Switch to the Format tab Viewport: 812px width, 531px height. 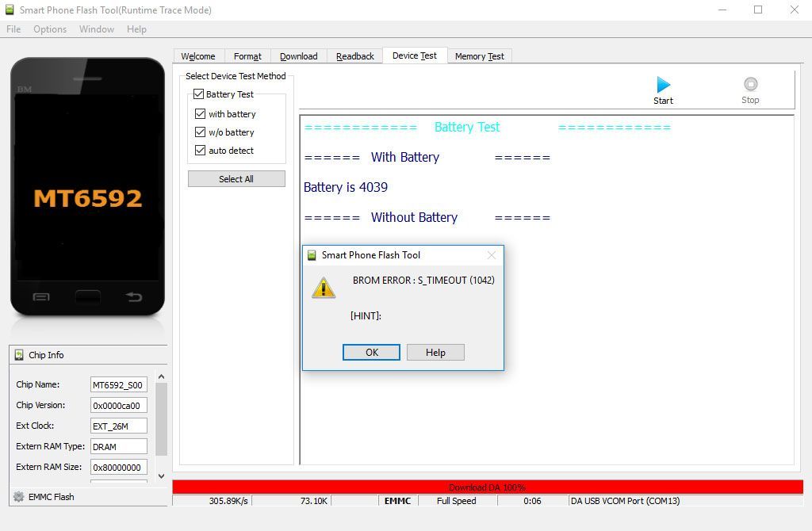247,56
